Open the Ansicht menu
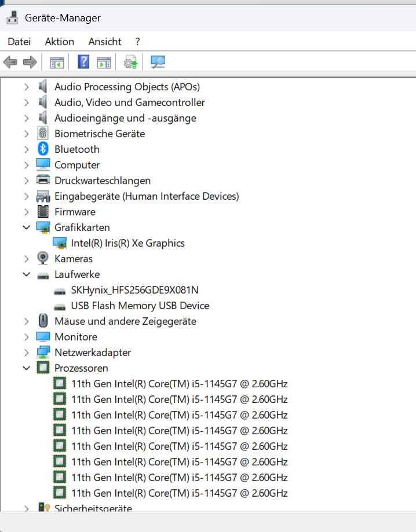 [104, 42]
